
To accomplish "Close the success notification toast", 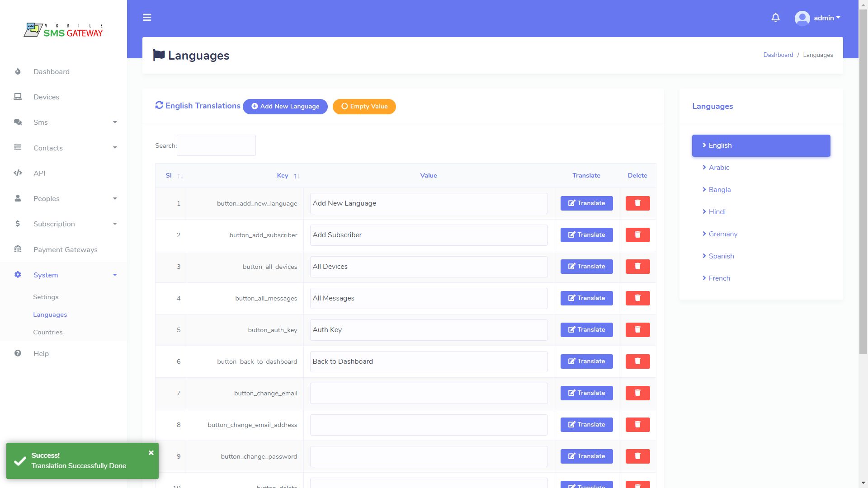I will tap(151, 453).
